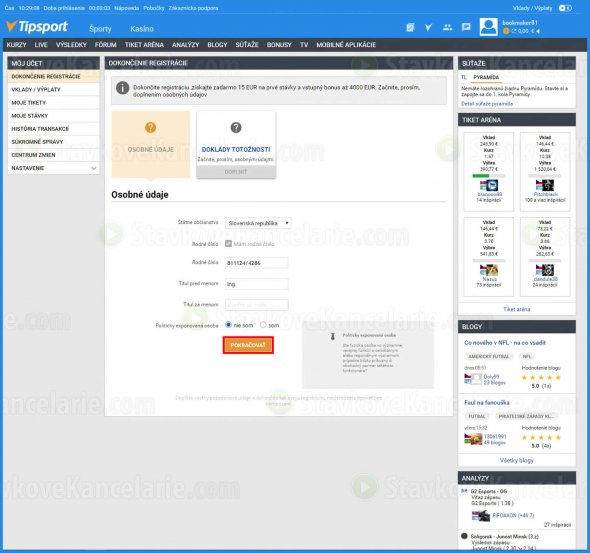
Task: Switch to the Pyramída tab
Action: coord(486,77)
